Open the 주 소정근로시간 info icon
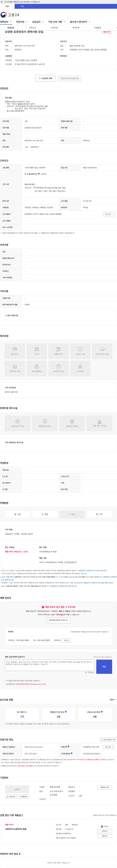This screenshot has width=117, height=868. [x=39, y=174]
